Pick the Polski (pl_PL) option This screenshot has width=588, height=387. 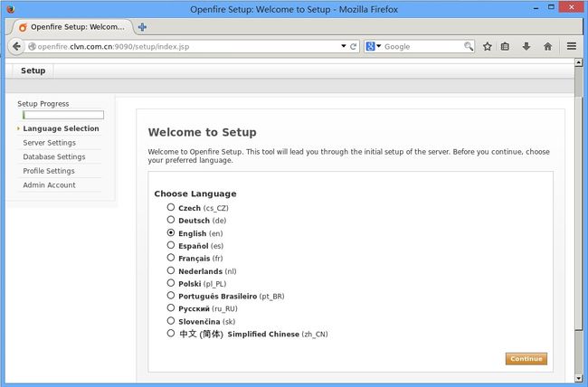pos(171,283)
